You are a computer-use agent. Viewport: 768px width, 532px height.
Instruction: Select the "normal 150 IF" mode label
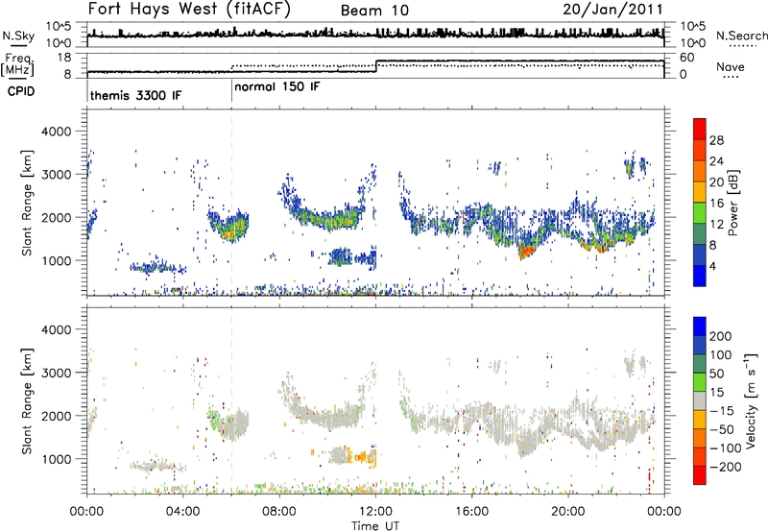click(277, 86)
